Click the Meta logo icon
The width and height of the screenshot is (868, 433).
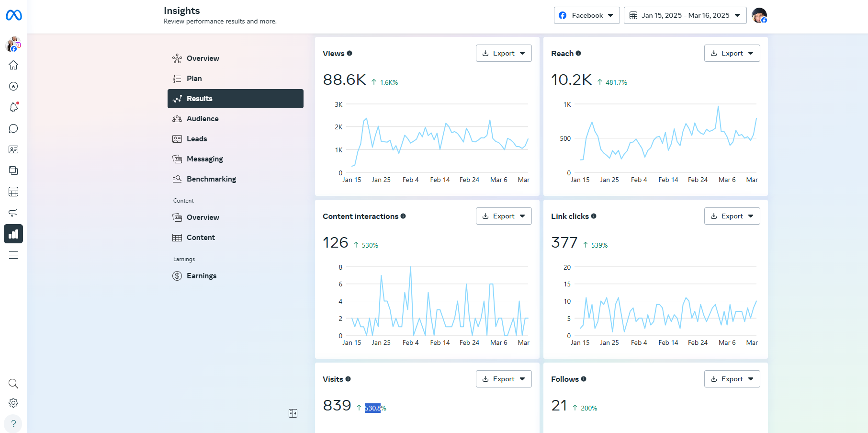coord(13,15)
